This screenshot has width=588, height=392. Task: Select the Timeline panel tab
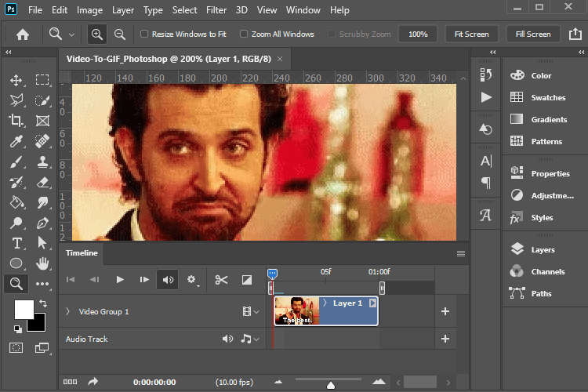(x=82, y=253)
